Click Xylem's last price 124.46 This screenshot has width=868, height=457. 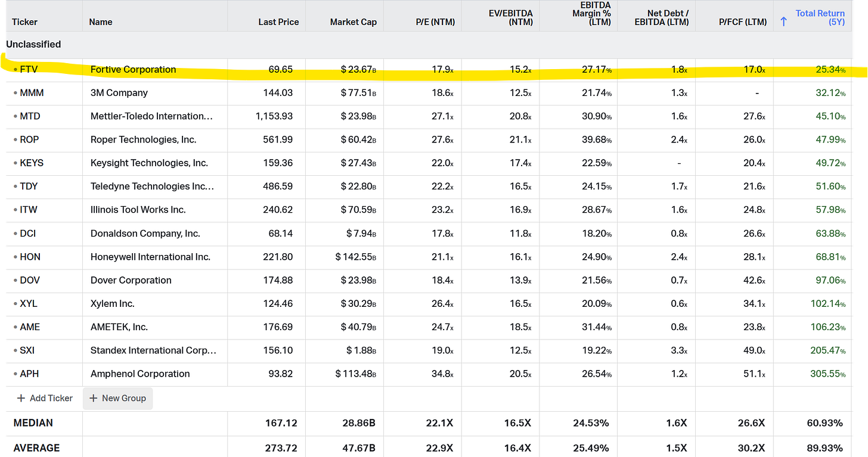tap(278, 304)
